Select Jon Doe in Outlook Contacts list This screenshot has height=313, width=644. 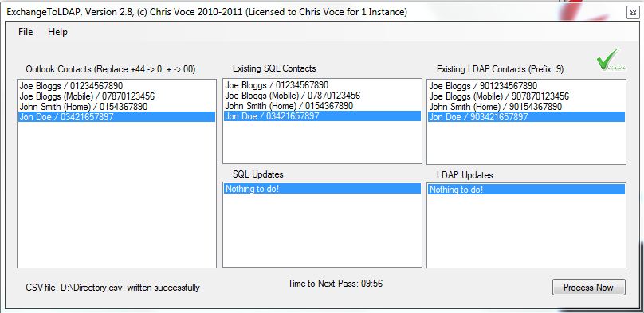click(116, 117)
